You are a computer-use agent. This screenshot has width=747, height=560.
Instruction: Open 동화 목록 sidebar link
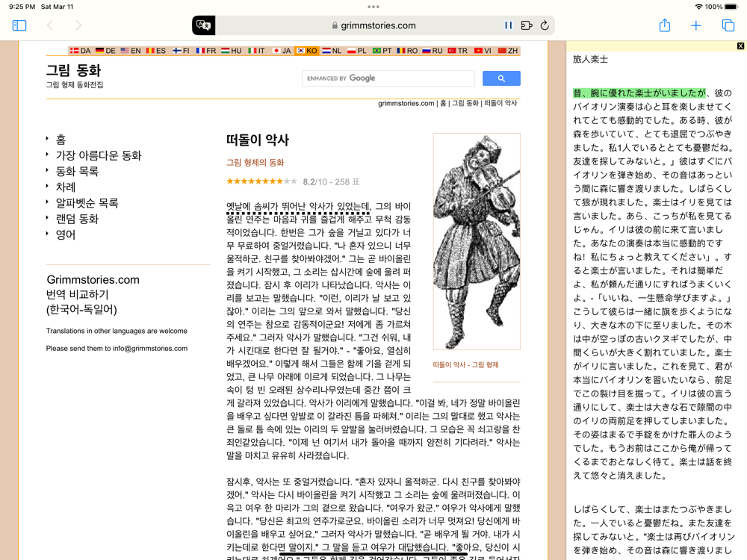[x=77, y=171]
